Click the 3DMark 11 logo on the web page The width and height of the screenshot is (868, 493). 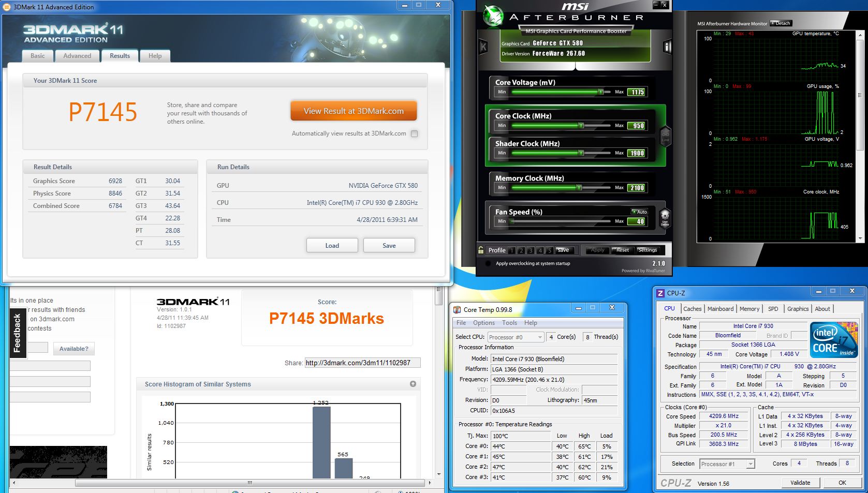[x=193, y=302]
